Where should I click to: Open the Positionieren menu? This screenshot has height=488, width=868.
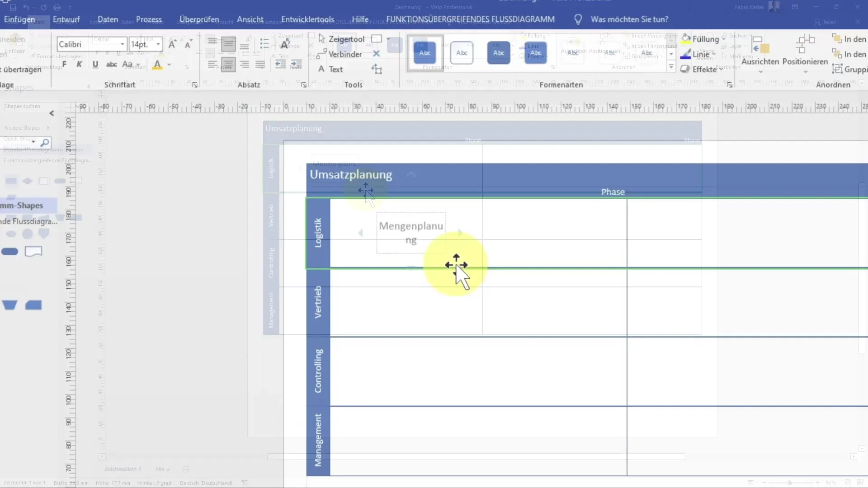click(805, 53)
